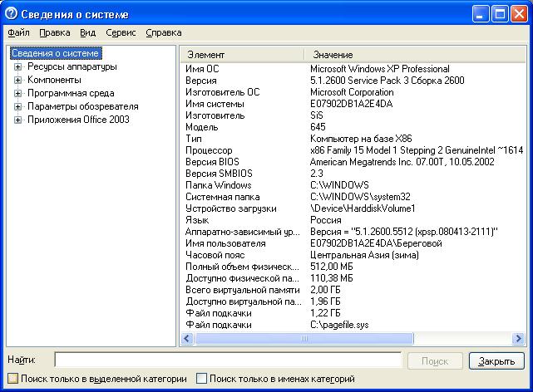Click the value \Device\HarddiskVolume1
This screenshot has width=533, height=392.
[x=363, y=208]
